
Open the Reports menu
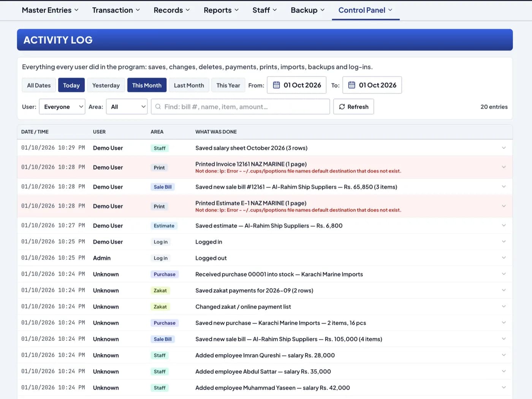[221, 10]
